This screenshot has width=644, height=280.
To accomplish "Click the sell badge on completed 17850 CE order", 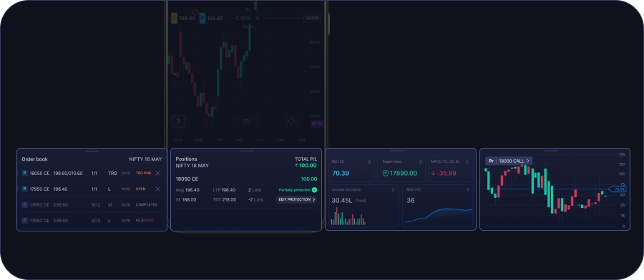I will pos(24,204).
